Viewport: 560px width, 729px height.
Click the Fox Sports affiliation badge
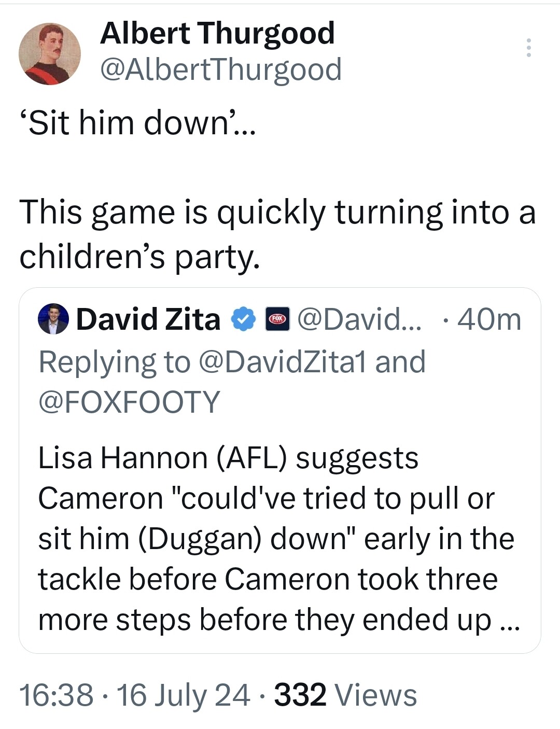(278, 319)
